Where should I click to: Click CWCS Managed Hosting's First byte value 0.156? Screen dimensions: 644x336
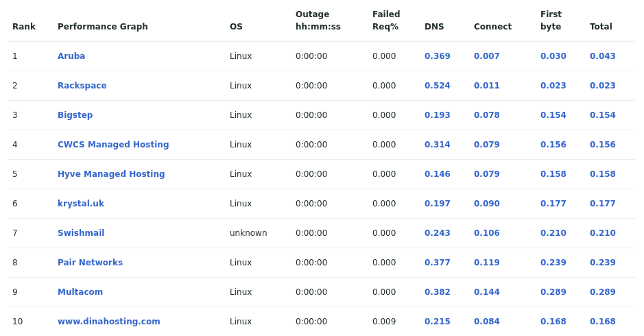[x=553, y=145]
